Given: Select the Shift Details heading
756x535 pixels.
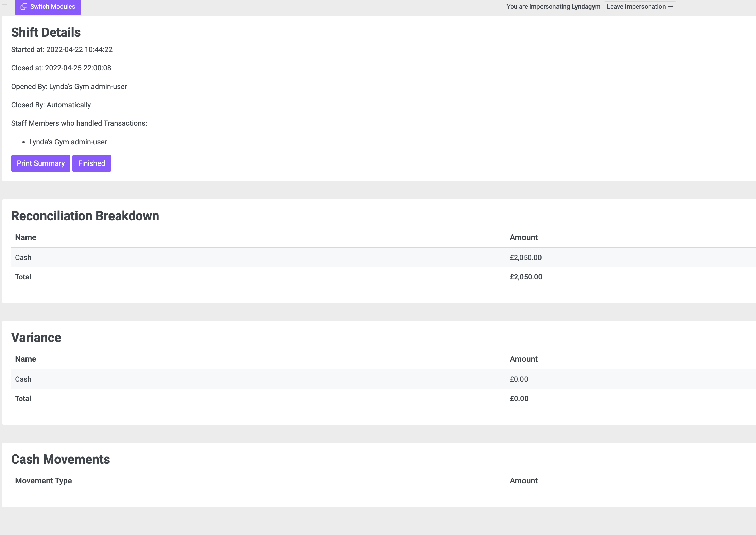Looking at the screenshot, I should 46,33.
